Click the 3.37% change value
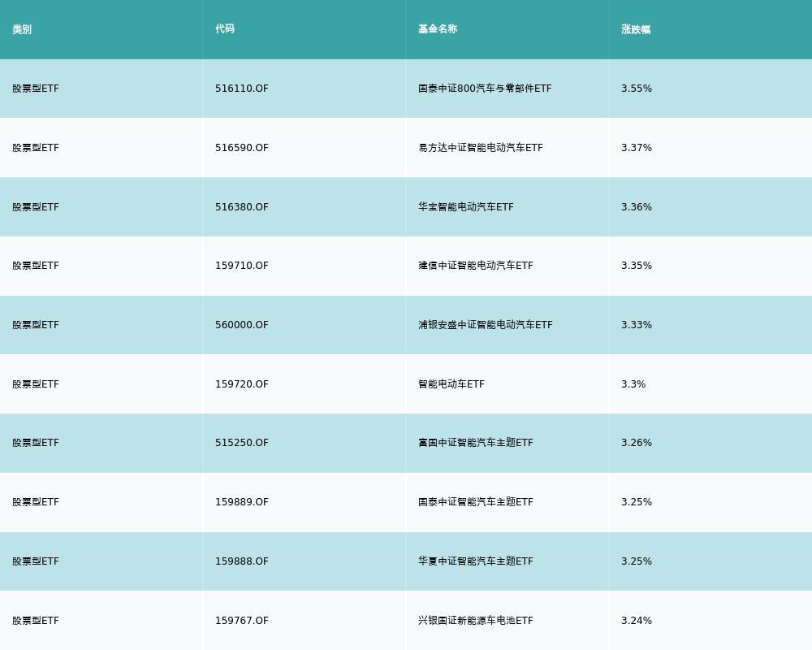Image resolution: width=812 pixels, height=650 pixels. click(x=637, y=148)
